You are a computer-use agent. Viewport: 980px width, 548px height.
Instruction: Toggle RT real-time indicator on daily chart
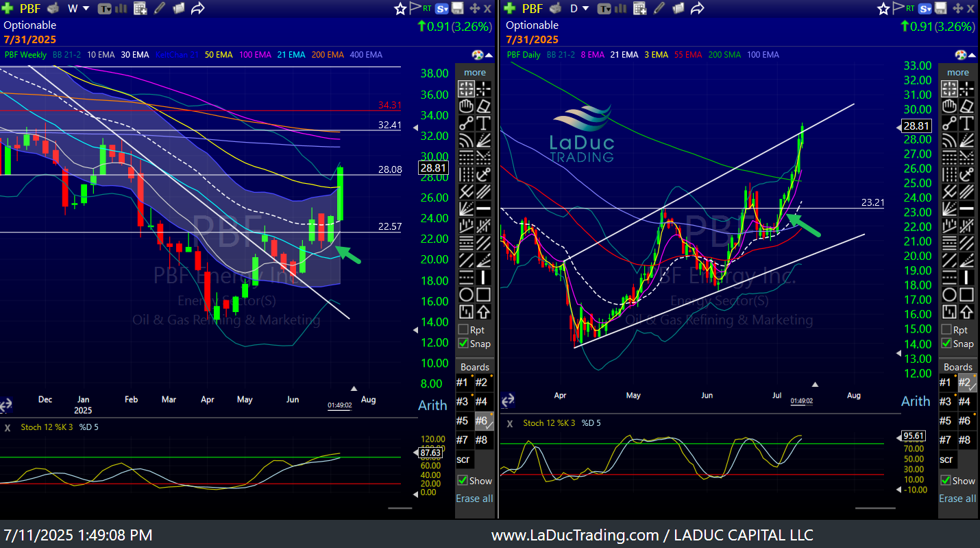tap(911, 8)
